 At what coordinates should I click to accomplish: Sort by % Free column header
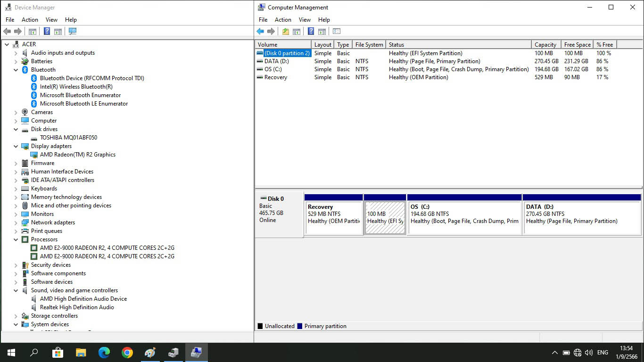pyautogui.click(x=605, y=45)
